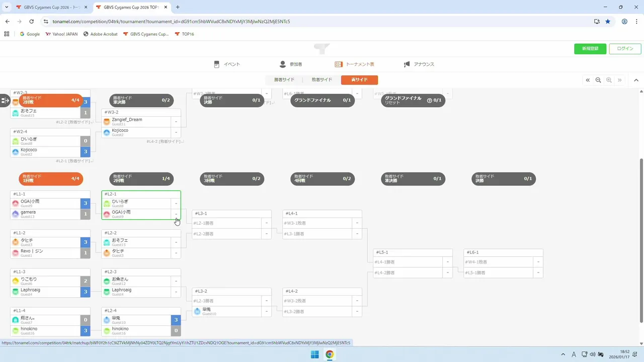Open the トーナメント表 tab
Screen dimensions: 644x362
(x=355, y=64)
